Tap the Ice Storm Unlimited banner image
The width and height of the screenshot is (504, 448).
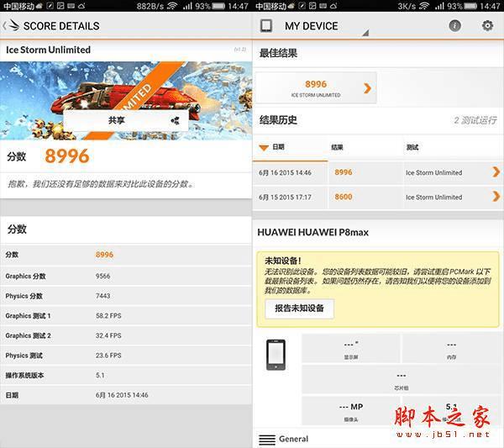pos(126,101)
